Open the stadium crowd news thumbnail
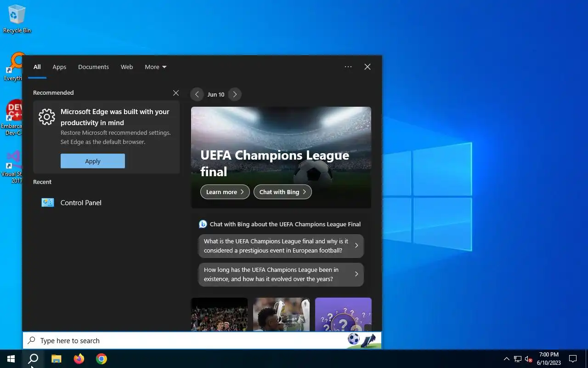Viewport: 588px width, 368px height. point(219,314)
